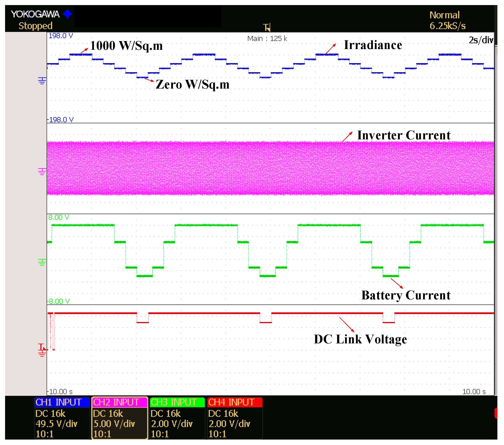The height and width of the screenshot is (445, 504).
Task: Click the red trigger level T indicator
Action: click(41, 347)
